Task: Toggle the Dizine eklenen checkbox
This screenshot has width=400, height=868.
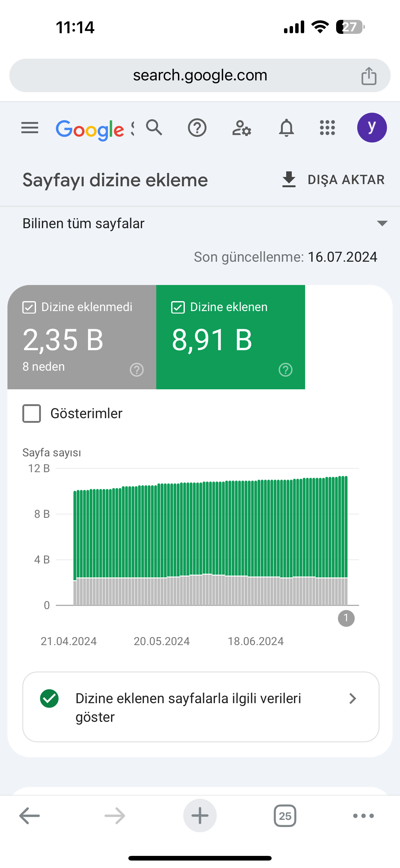Action: pos(178,307)
